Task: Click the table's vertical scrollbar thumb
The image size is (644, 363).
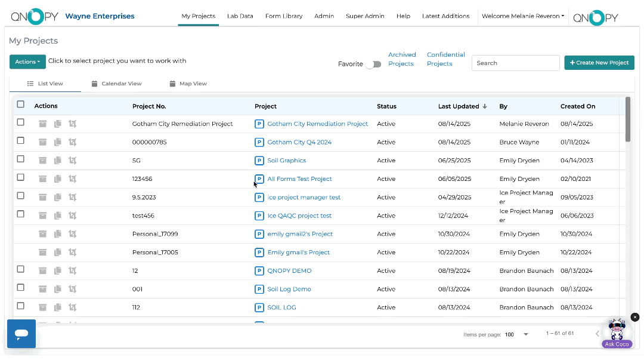Action: pos(627,119)
